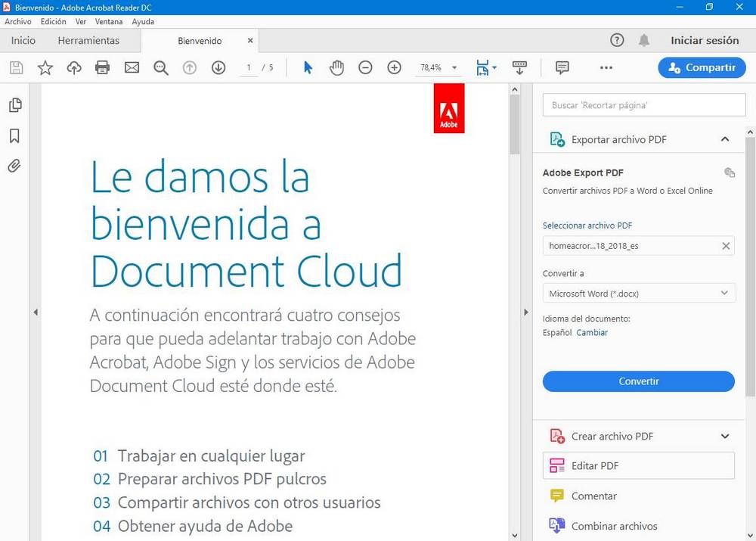The height and width of the screenshot is (541, 756).
Task: Click Cambiar to change document language
Action: [592, 332]
